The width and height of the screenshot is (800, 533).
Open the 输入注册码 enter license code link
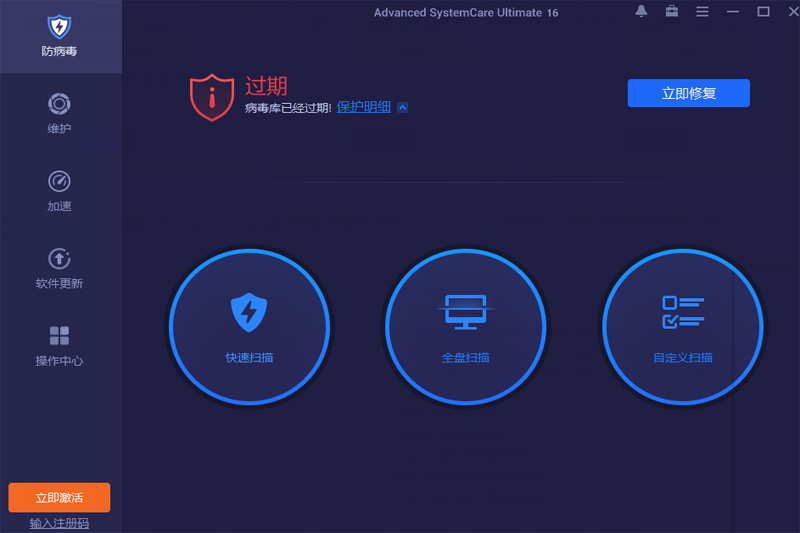pos(59,523)
